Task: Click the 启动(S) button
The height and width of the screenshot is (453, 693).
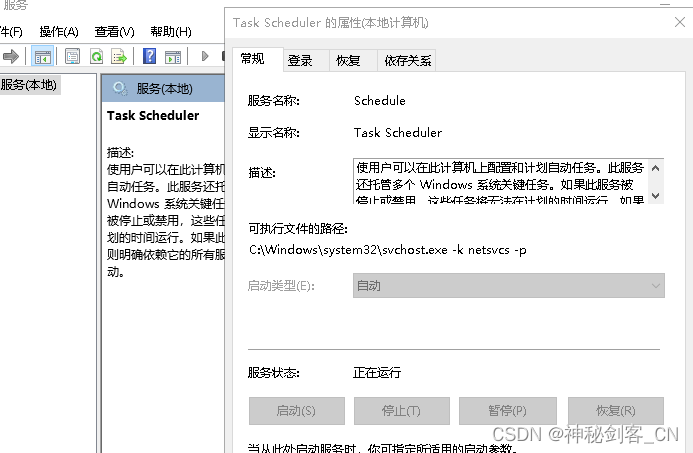Action: pos(297,411)
